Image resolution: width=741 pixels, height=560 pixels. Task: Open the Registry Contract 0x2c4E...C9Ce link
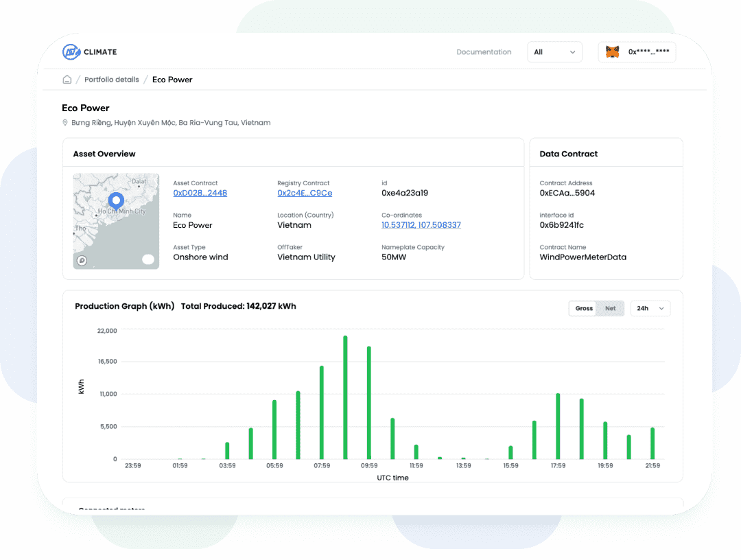coord(305,193)
